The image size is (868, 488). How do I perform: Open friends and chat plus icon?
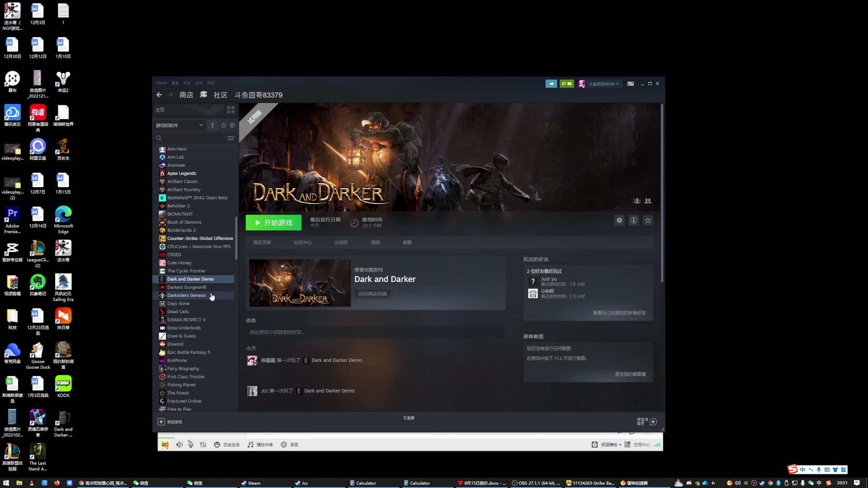click(653, 422)
